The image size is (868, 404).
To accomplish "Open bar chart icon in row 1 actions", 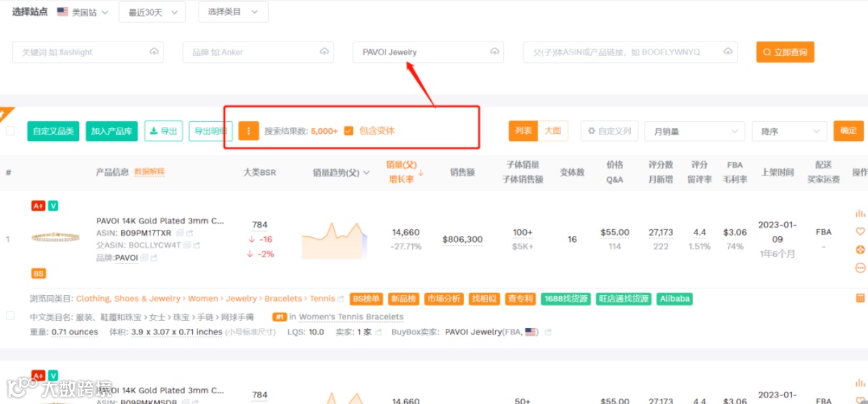I will (860, 213).
